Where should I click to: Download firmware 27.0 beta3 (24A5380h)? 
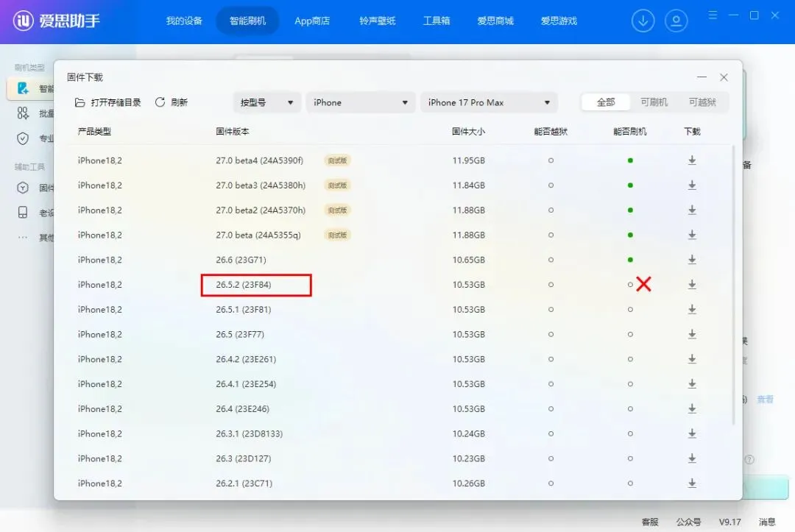[692, 185]
